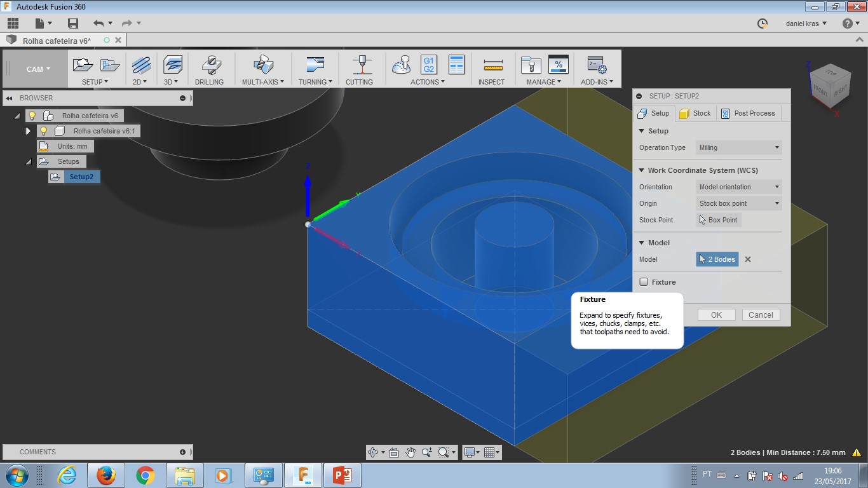868x488 pixels.
Task: Open the Orientation Model orientation dropdown
Action: [x=739, y=187]
